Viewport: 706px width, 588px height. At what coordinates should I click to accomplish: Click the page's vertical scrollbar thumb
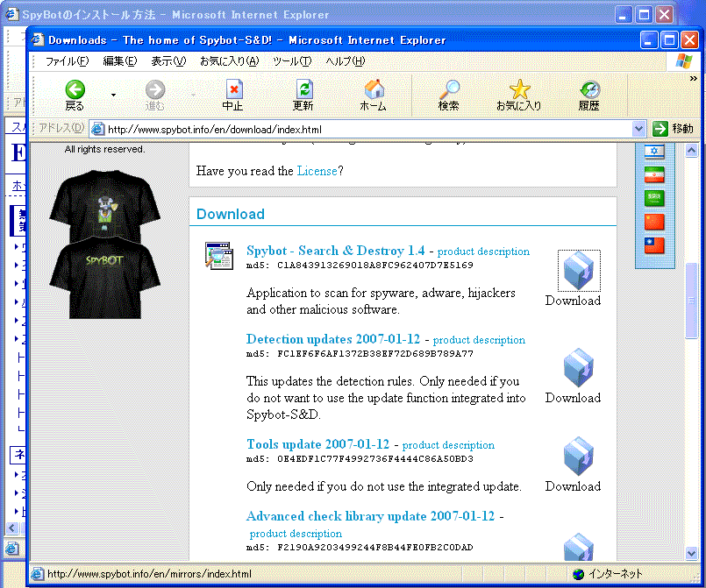click(692, 301)
